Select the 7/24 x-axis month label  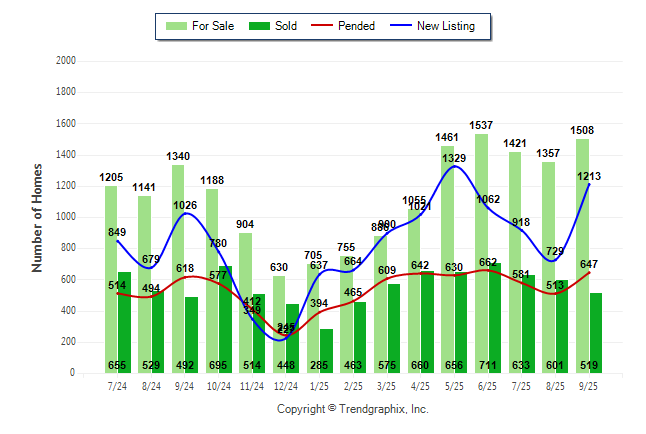click(x=117, y=386)
